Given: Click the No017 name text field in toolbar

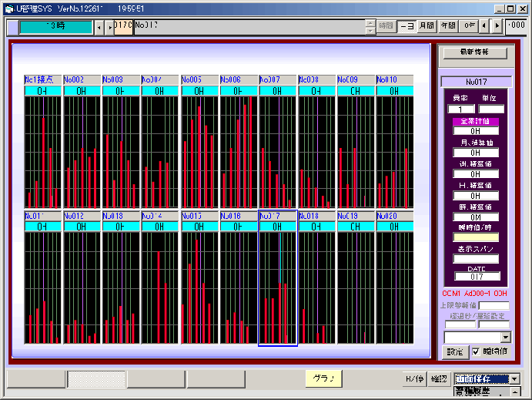Looking at the screenshot, I should click(x=249, y=27).
